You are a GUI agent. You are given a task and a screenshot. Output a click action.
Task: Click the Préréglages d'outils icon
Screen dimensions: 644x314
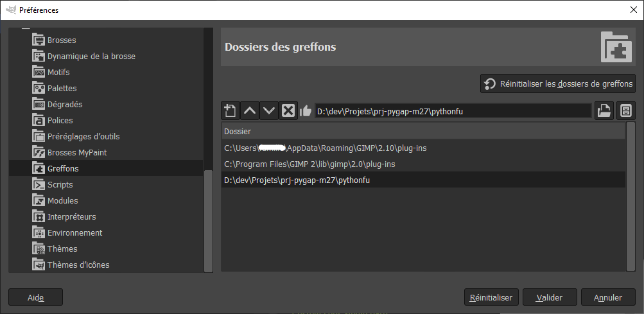coord(39,136)
